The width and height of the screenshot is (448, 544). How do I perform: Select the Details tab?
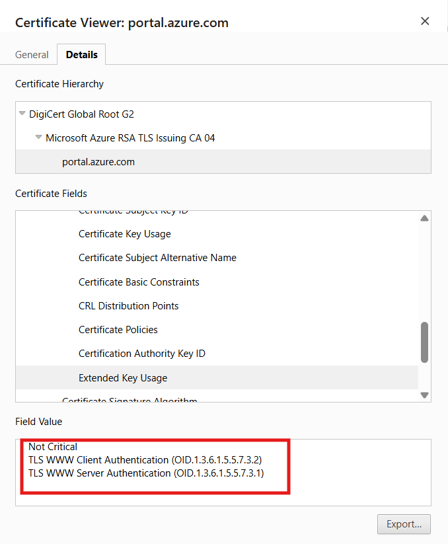[x=82, y=55]
